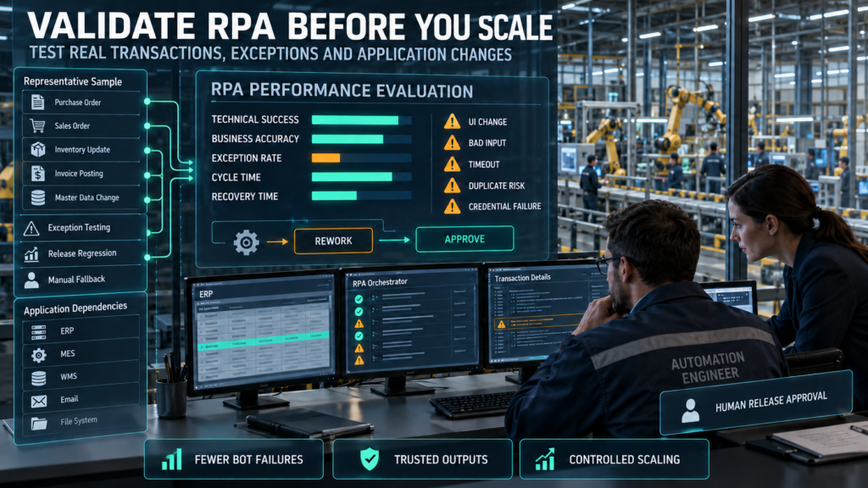Screen dimensions: 868x488
Task: Select the File System dependency item
Action: click(81, 422)
